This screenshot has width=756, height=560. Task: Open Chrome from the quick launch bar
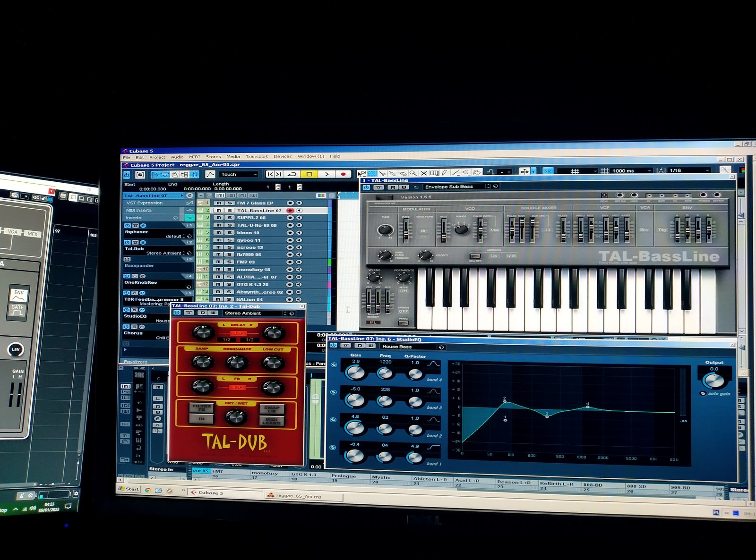[x=147, y=490]
